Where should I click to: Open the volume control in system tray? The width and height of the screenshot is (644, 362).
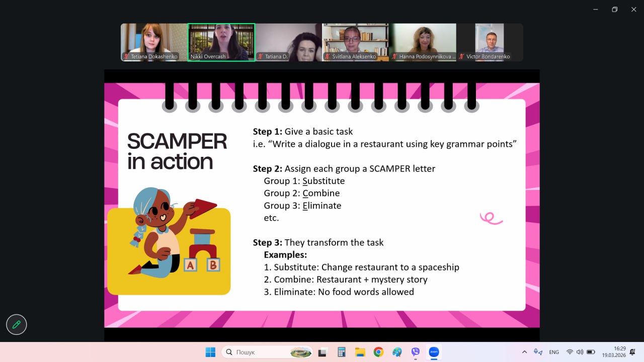click(580, 352)
